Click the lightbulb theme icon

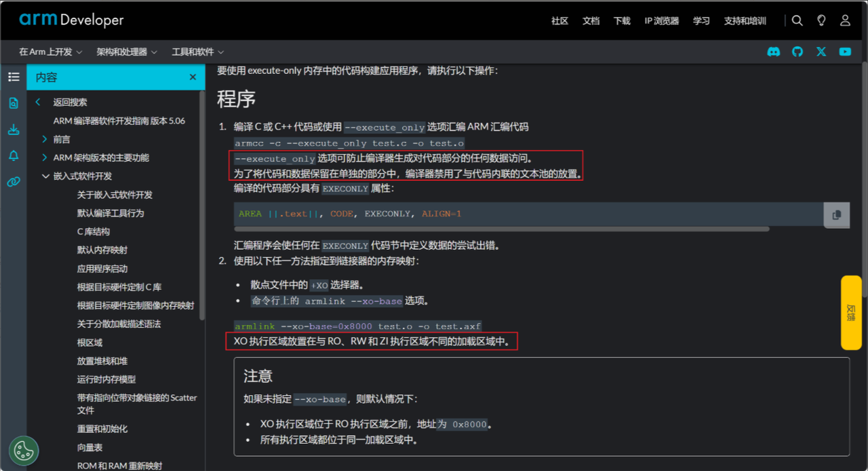tap(821, 20)
